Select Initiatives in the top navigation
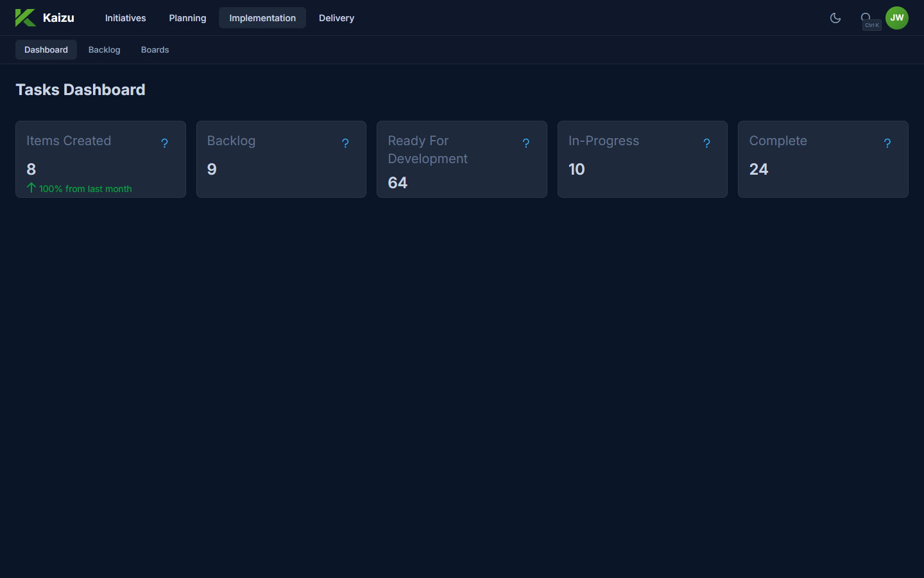Screen dimensions: 924x578 click(125, 18)
